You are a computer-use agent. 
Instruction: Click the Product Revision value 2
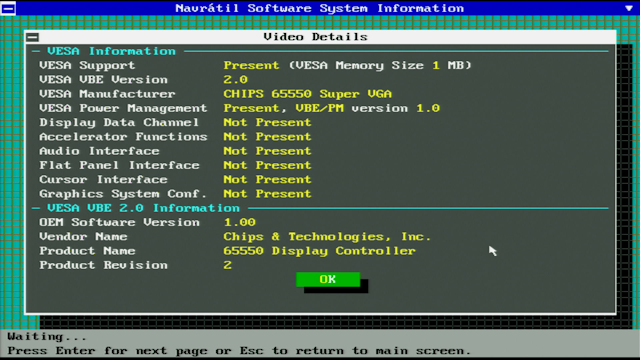(x=227, y=265)
